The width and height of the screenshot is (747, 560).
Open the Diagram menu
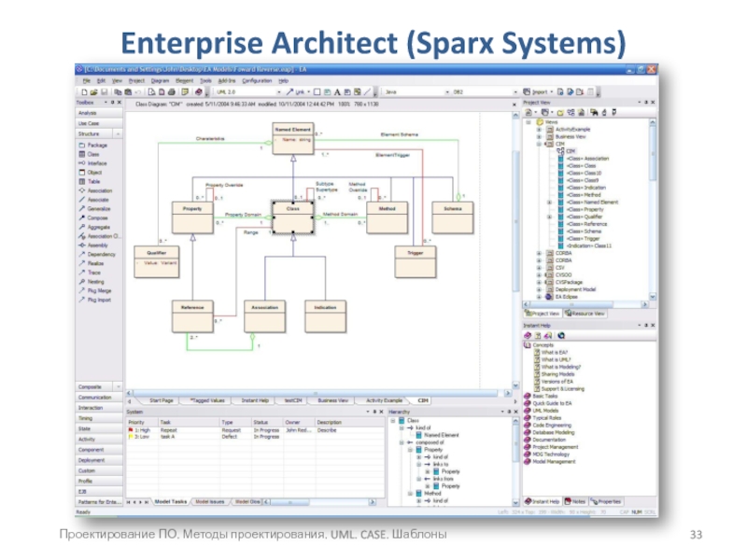[x=160, y=81]
